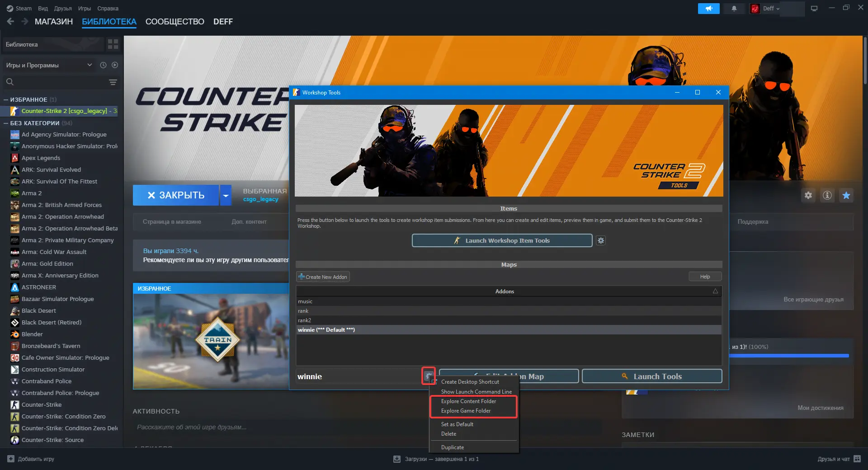Open settings gear next to Launch Workshop Item Tools
This screenshot has height=470, width=868.
point(601,240)
